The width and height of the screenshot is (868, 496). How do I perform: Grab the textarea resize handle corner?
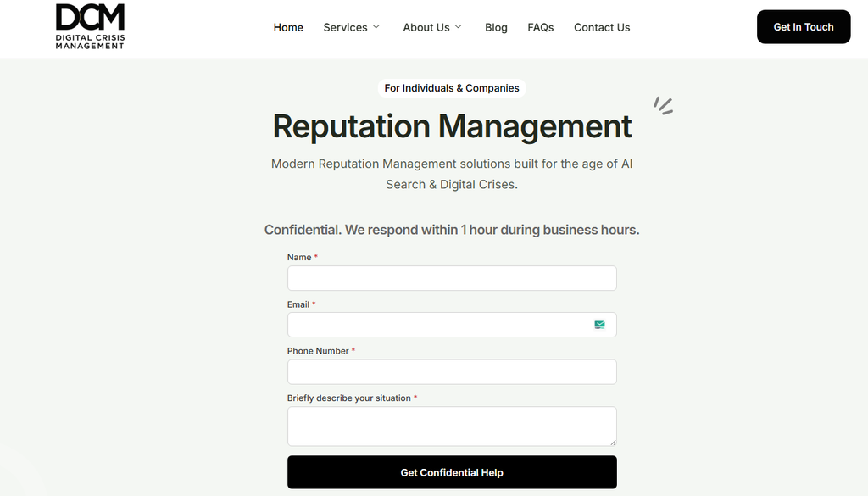[x=613, y=443]
